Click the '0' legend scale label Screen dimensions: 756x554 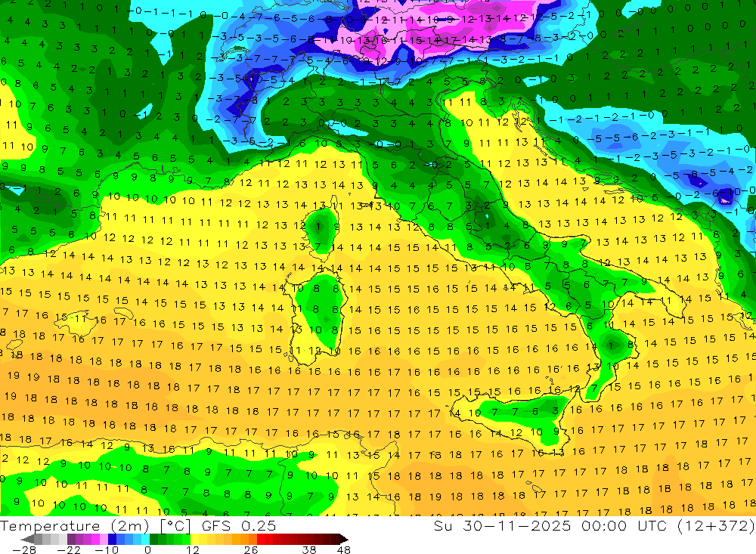(148, 549)
